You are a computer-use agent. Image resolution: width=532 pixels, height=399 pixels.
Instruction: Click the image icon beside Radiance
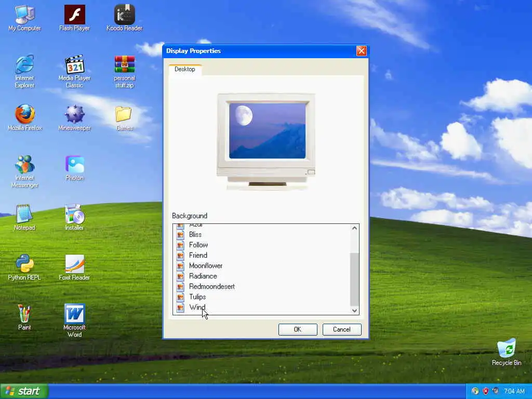[x=180, y=276]
